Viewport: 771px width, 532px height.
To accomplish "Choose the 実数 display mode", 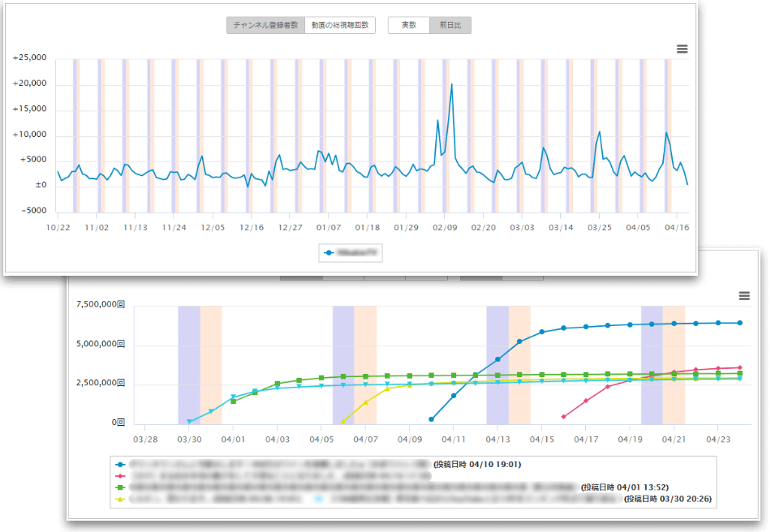I will pos(409,25).
